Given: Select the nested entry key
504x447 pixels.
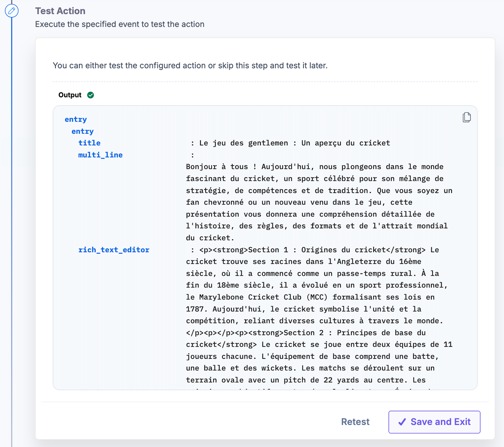Looking at the screenshot, I should tap(82, 131).
